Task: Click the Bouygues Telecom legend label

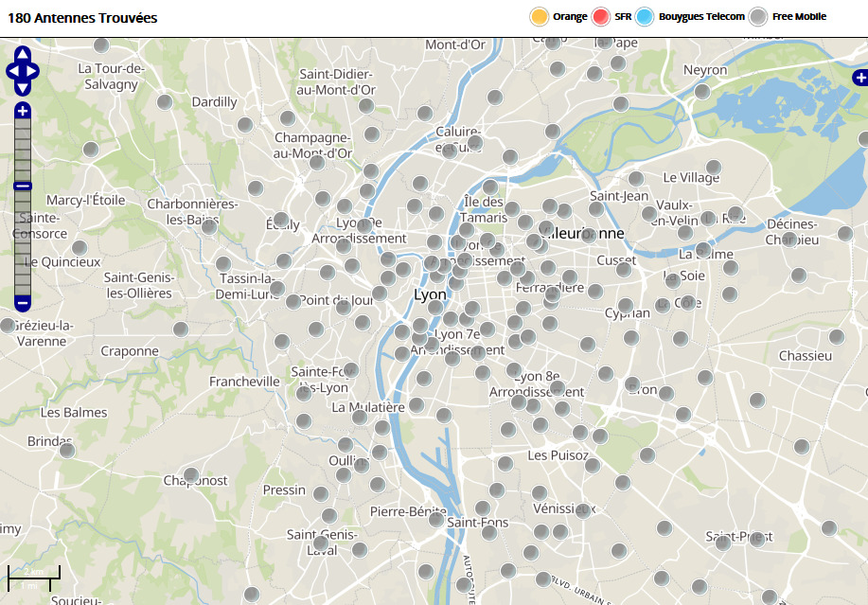Action: [x=701, y=17]
